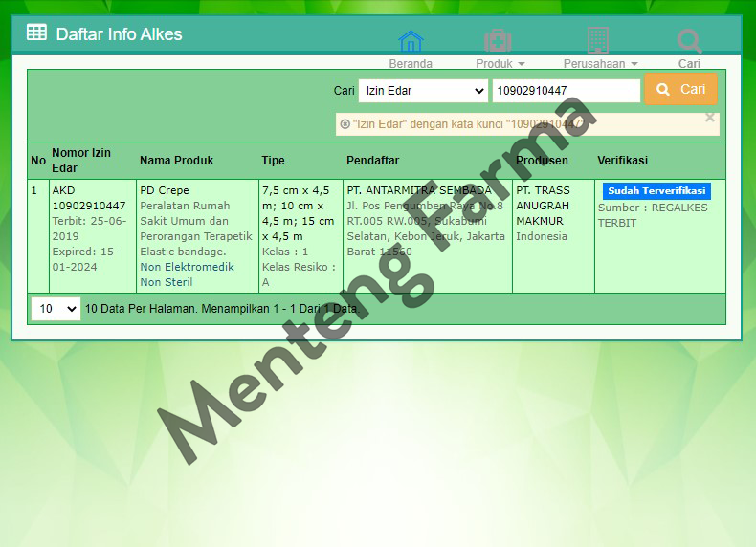Click the table grid icon beside Daftar Info Alkes
The image size is (756, 547).
(36, 33)
